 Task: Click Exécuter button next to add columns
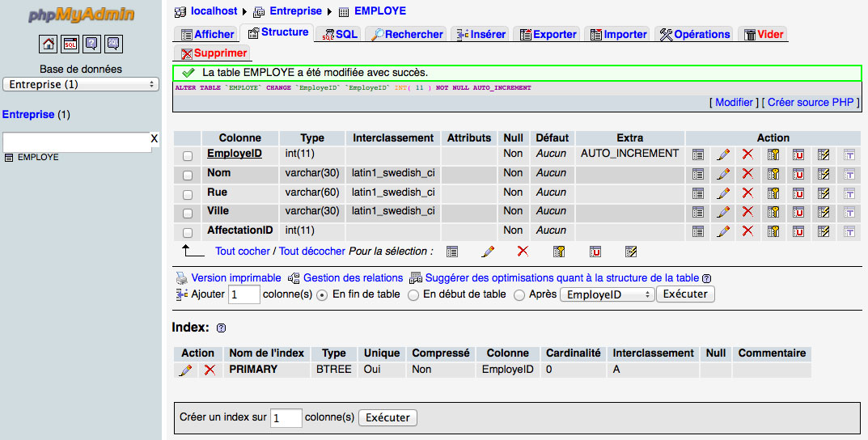coord(685,294)
